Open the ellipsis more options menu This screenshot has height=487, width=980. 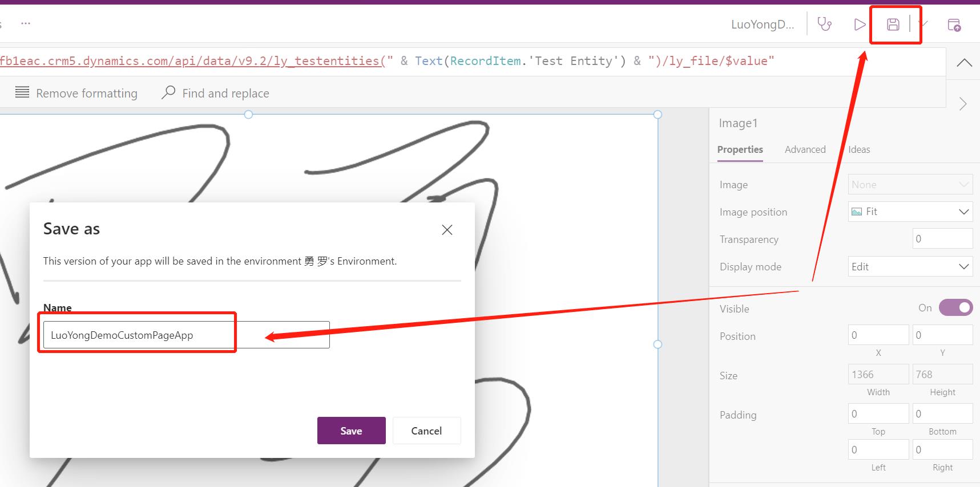26,23
